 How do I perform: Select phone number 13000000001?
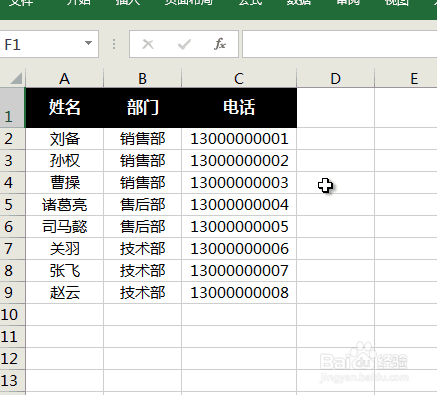(x=239, y=139)
